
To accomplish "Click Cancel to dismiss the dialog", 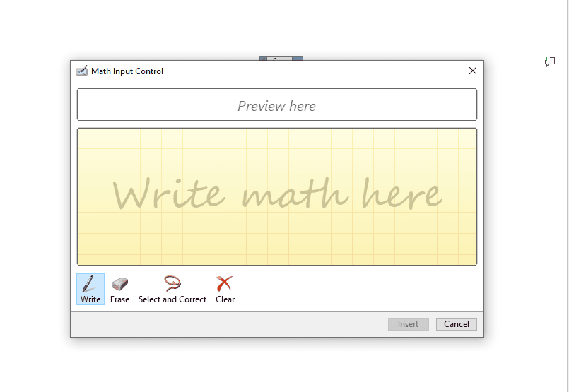I will (456, 323).
